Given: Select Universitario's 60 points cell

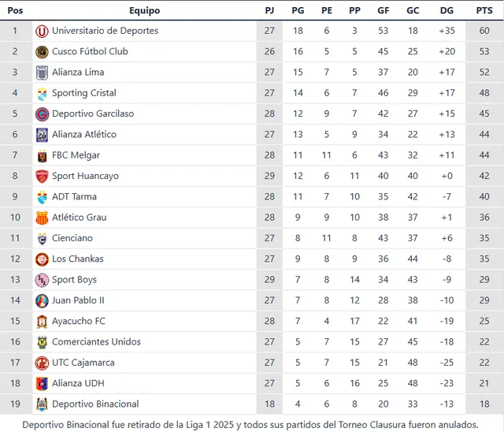Looking at the screenshot, I should 484,31.
